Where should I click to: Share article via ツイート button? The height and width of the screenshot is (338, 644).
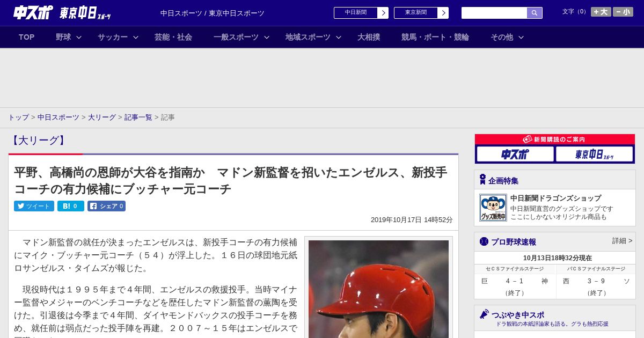(x=34, y=206)
